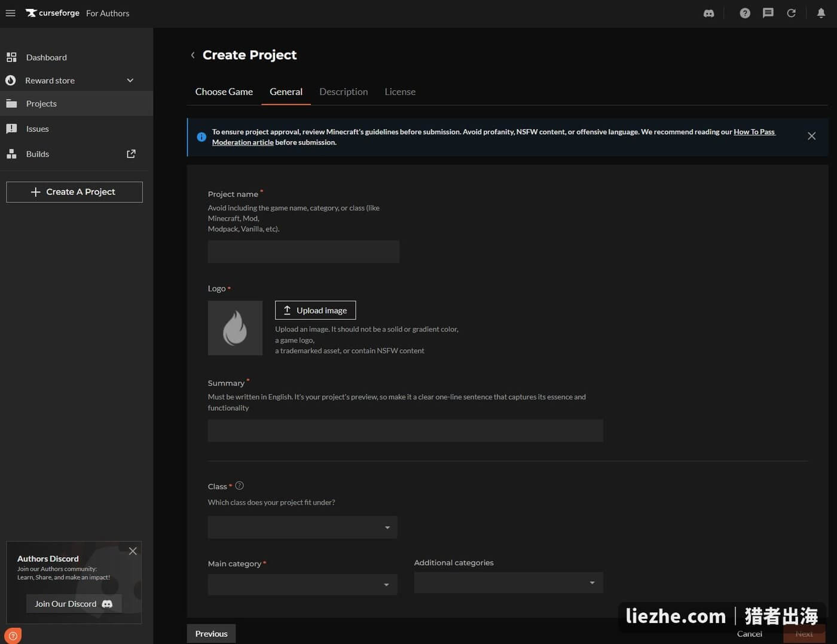Click the Join Our Discord button

point(74,604)
